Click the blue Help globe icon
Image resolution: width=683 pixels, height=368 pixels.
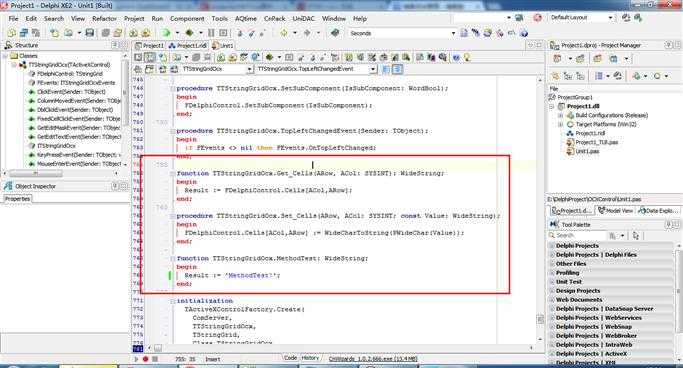click(524, 33)
